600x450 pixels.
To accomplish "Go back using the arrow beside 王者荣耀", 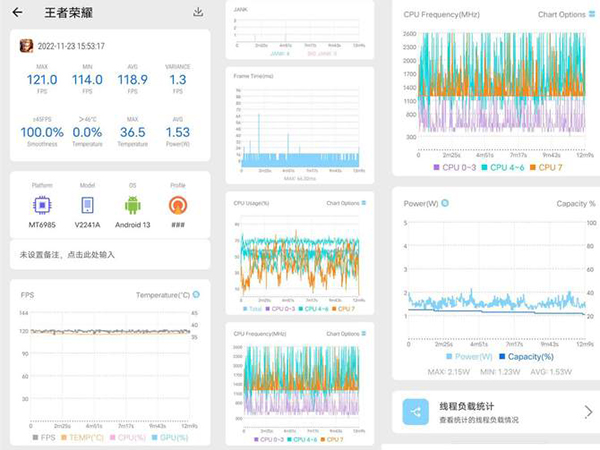I will [17, 13].
